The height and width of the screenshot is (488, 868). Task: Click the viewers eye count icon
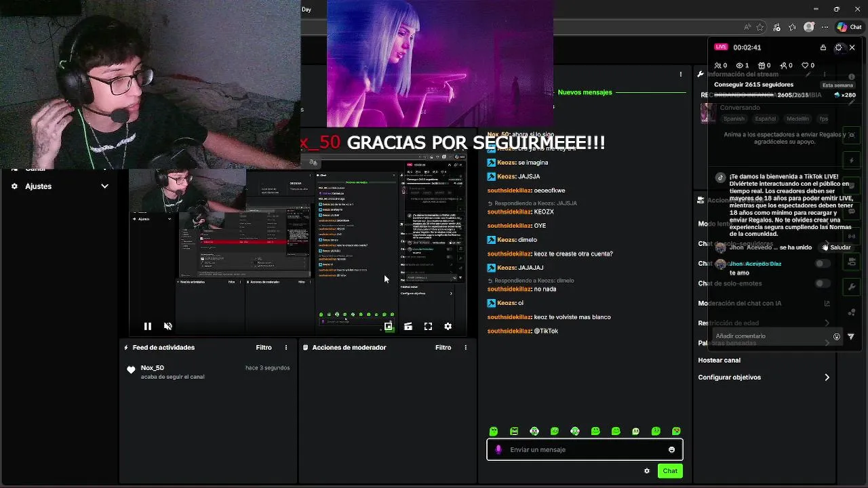pos(739,66)
